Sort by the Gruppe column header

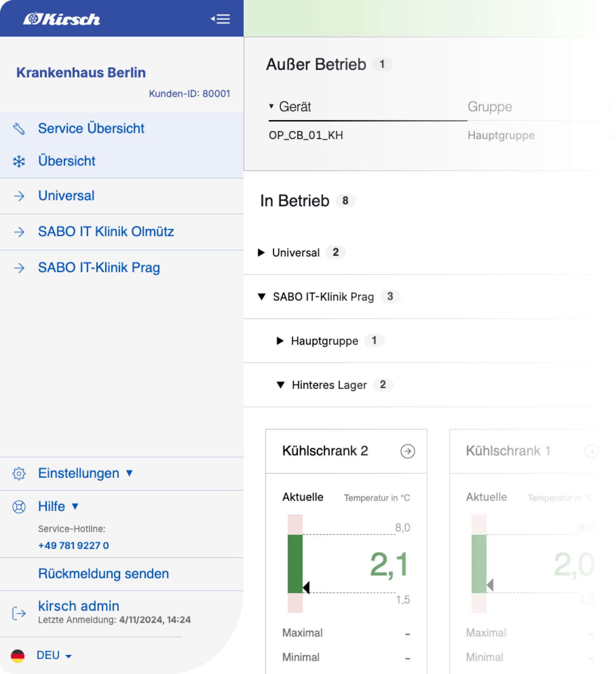coord(490,107)
